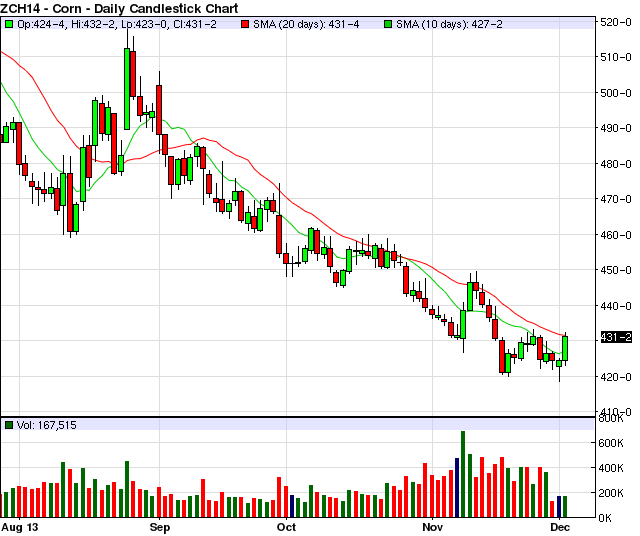Click the 420-0 price axis label
640x536 pixels.
click(616, 377)
